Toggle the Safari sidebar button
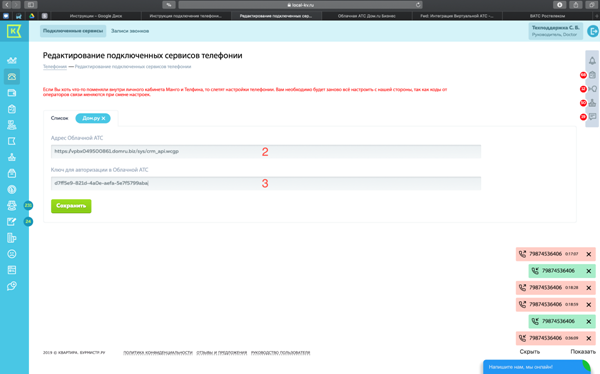This screenshot has height=374, width=600. (x=31, y=5)
